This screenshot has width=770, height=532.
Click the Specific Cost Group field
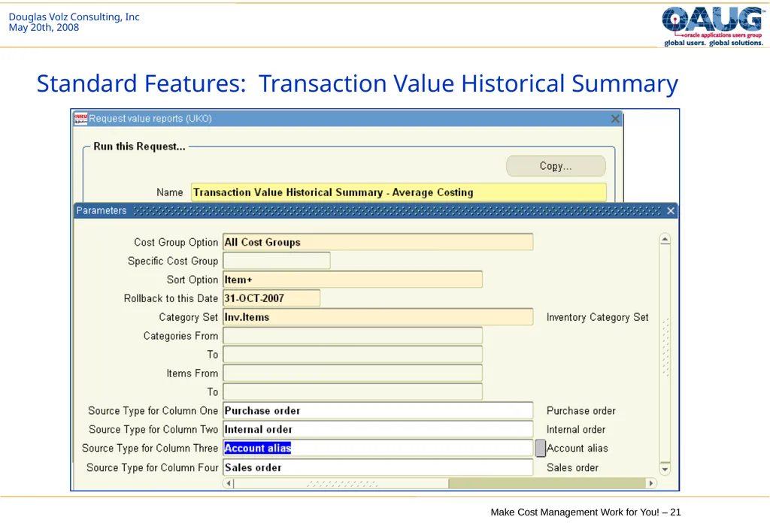[277, 261]
